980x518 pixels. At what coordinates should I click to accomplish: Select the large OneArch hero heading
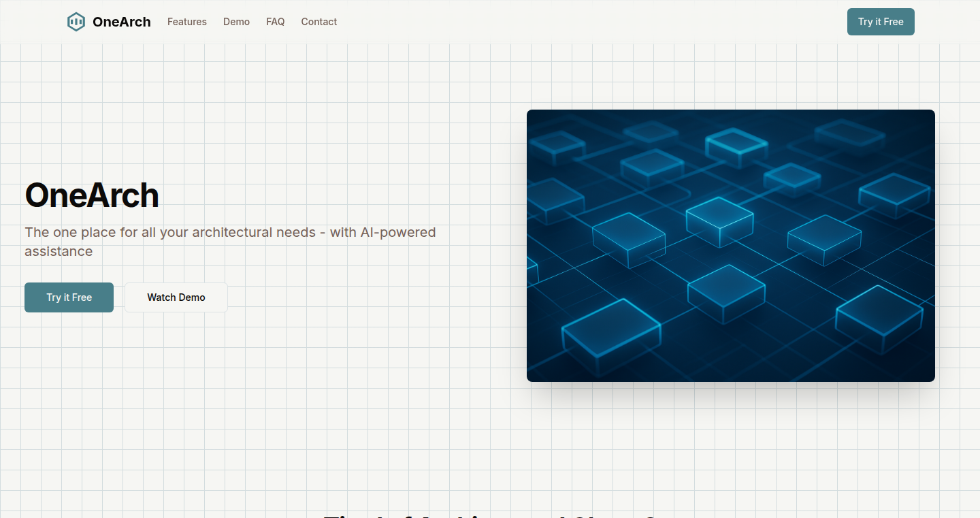(92, 196)
